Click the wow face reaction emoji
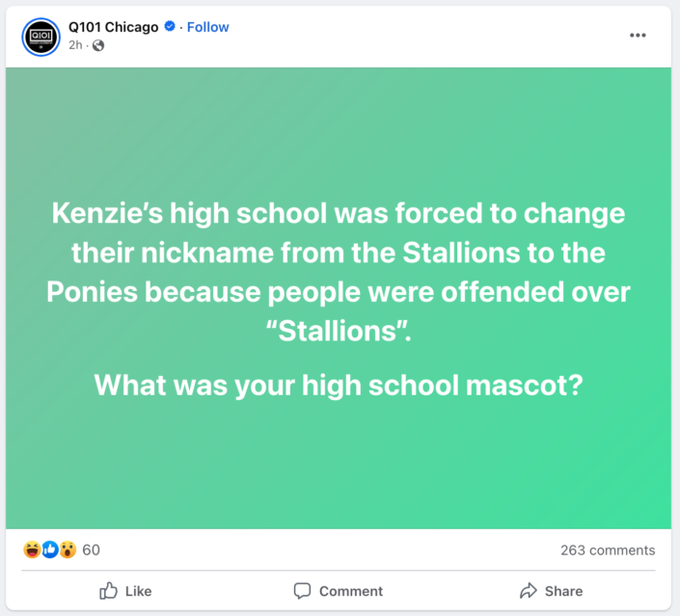This screenshot has width=680, height=616. (67, 550)
